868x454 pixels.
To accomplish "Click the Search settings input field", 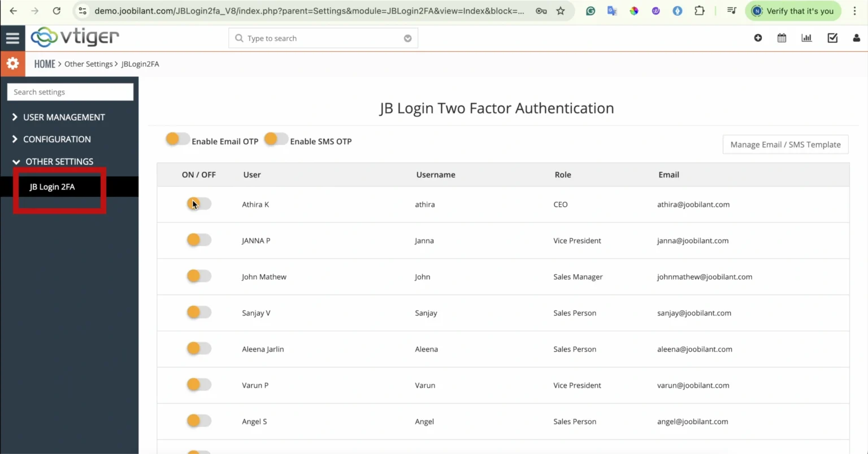I will 70,92.
